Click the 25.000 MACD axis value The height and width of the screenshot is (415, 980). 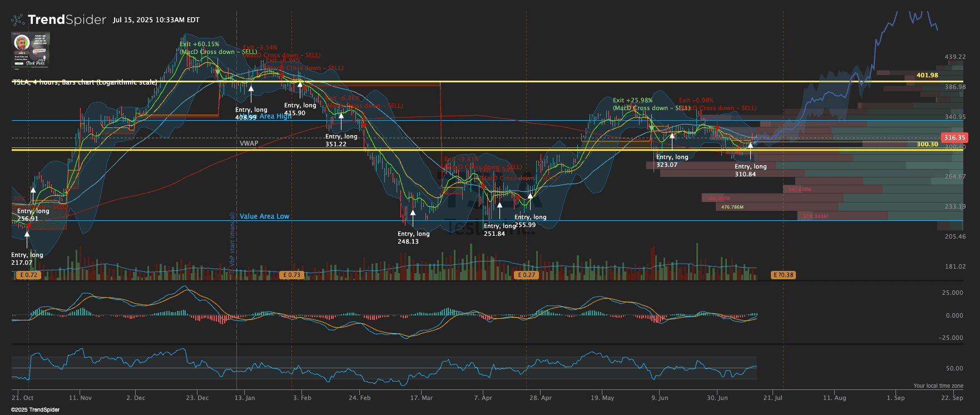point(952,293)
